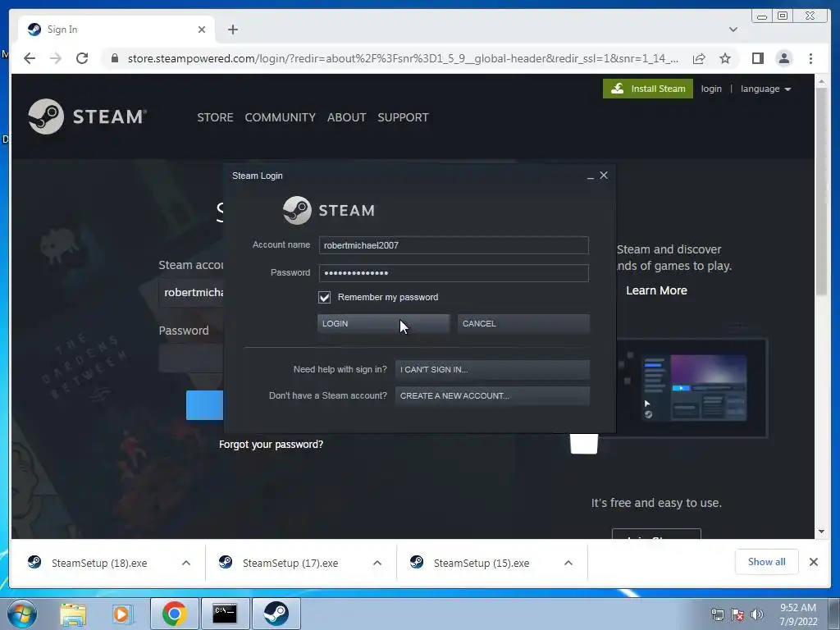Click I CAN'T SIGN IN...
This screenshot has width=840, height=630.
[492, 370]
